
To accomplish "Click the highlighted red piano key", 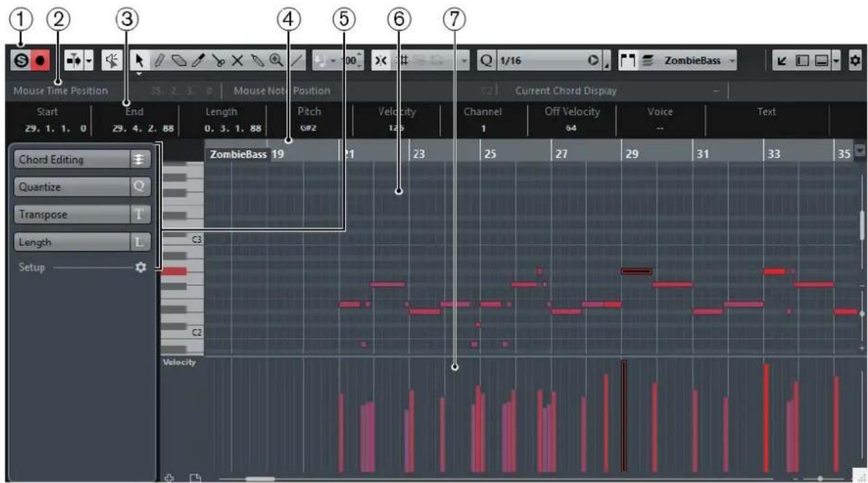I will coord(173,271).
